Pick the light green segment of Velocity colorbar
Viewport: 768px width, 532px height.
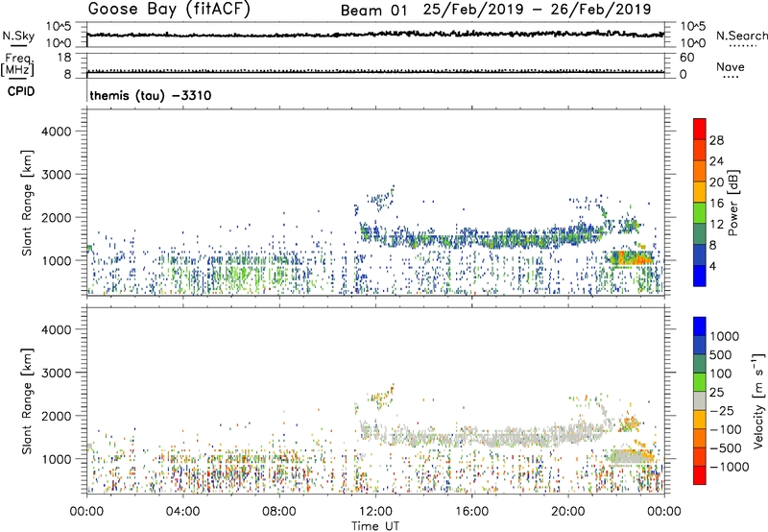(700, 382)
